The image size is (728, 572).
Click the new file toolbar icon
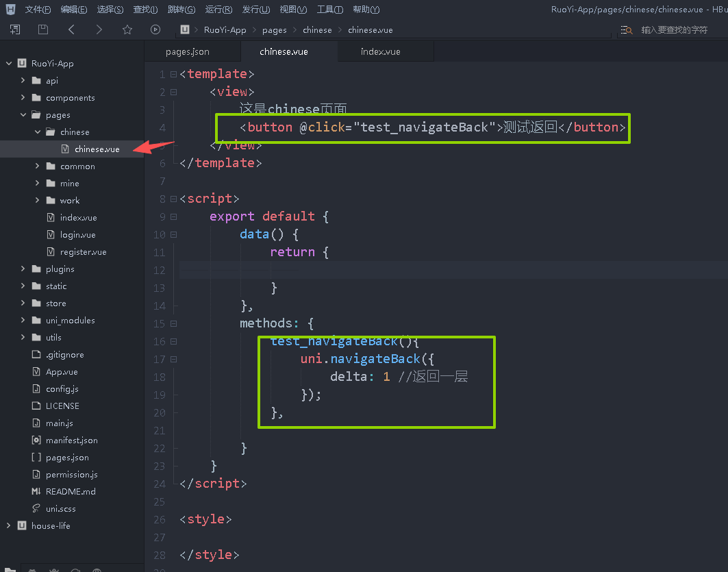15,29
